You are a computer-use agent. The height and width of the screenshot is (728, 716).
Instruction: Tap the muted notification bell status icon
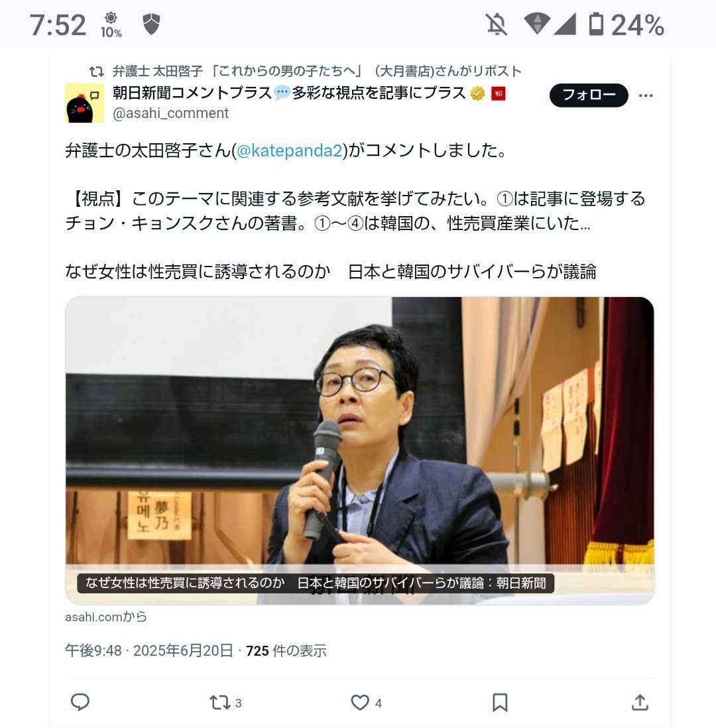coord(497,24)
